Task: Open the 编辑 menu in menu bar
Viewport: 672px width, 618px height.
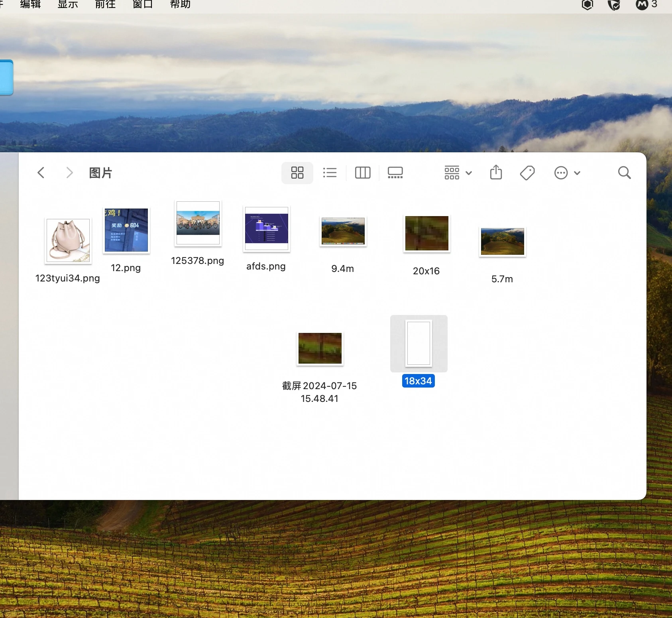Action: [x=30, y=4]
